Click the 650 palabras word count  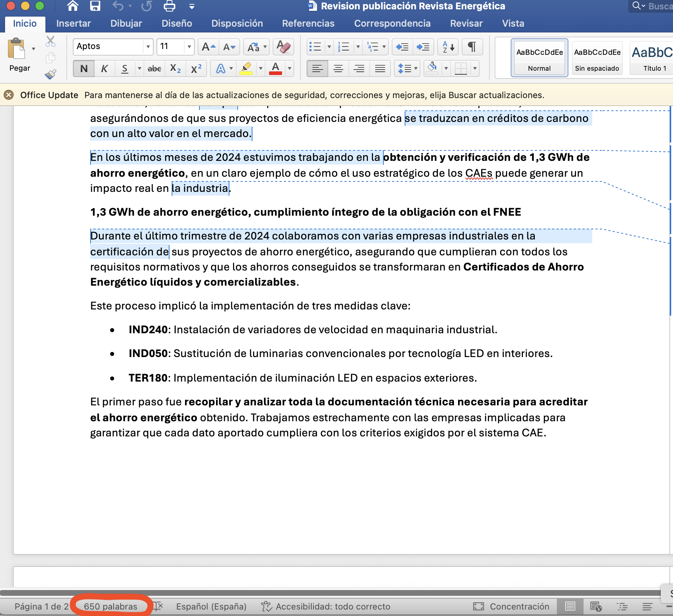coord(111,606)
